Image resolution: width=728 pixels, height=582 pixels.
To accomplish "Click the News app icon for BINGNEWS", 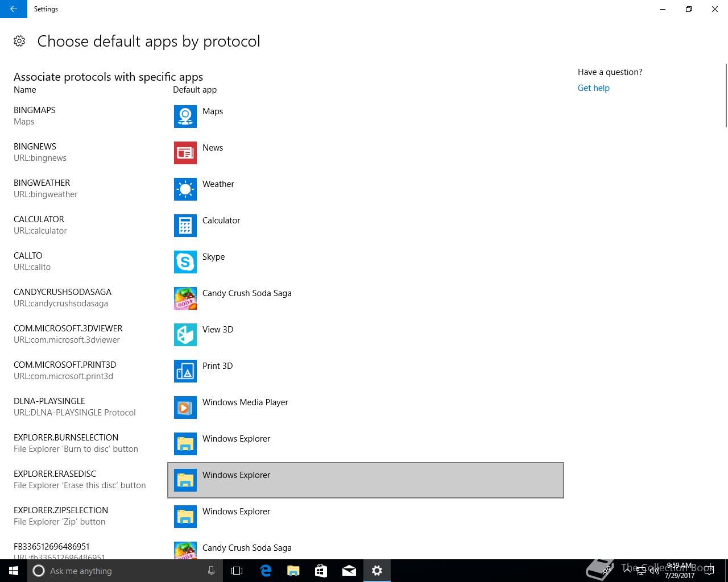I will [x=185, y=153].
